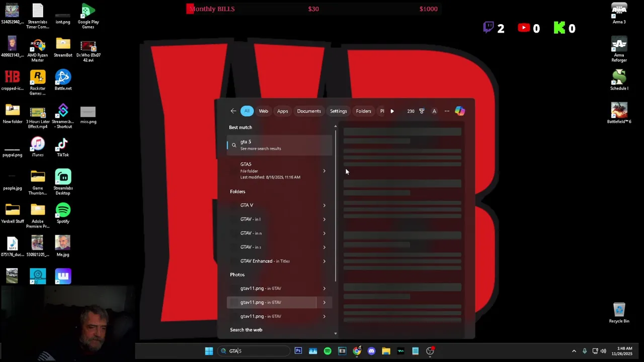Open the Battlefield 6 desktop icon
The height and width of the screenshot is (362, 644).
pyautogui.click(x=619, y=113)
